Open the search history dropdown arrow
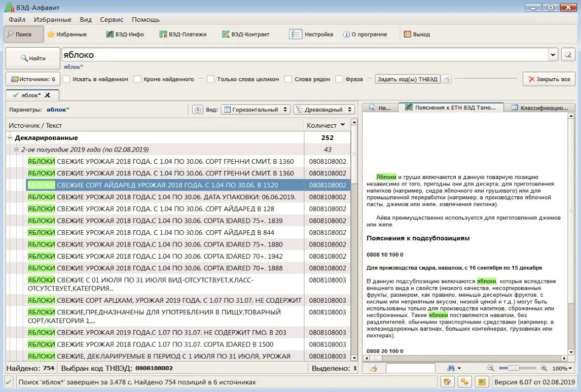581x392 pixels. coord(553,55)
